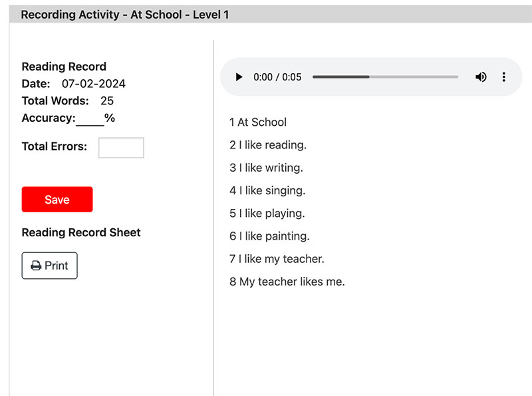The image size is (532, 396).
Task: Play the audio recording
Action: tap(239, 77)
